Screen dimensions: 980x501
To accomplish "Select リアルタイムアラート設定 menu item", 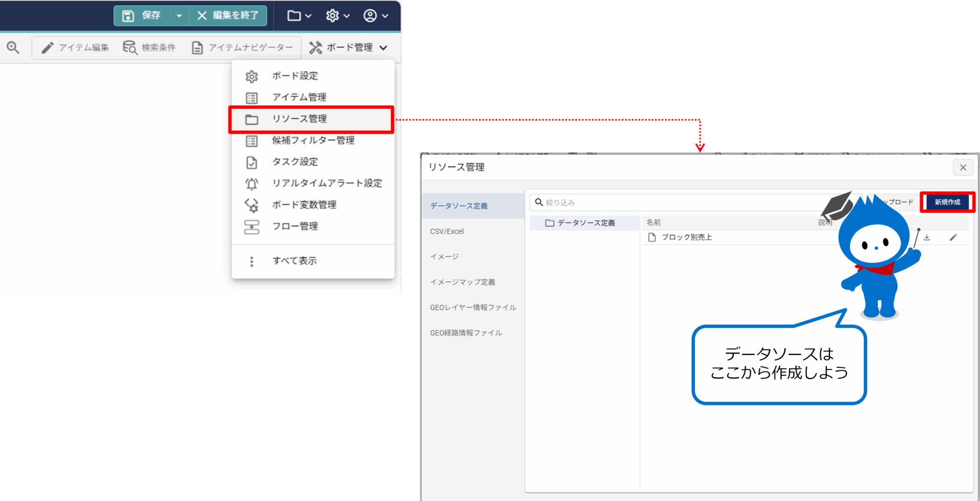I will (327, 183).
